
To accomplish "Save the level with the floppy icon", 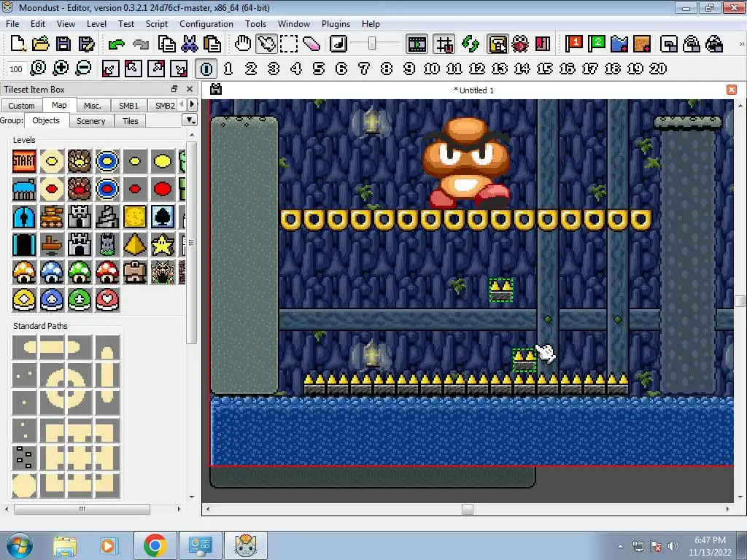I will tap(63, 44).
